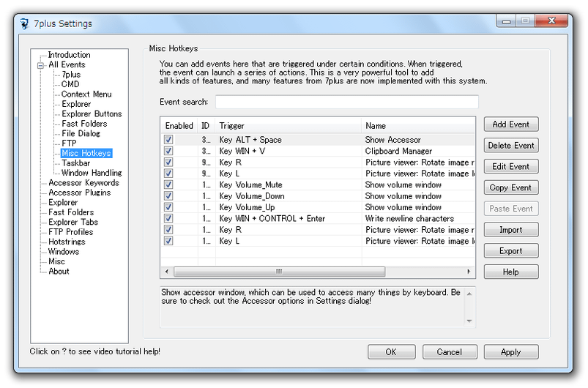Disable the WIN + CONTROL + Enter checkbox
Image resolution: width=588 pixels, height=388 pixels.
click(x=168, y=219)
